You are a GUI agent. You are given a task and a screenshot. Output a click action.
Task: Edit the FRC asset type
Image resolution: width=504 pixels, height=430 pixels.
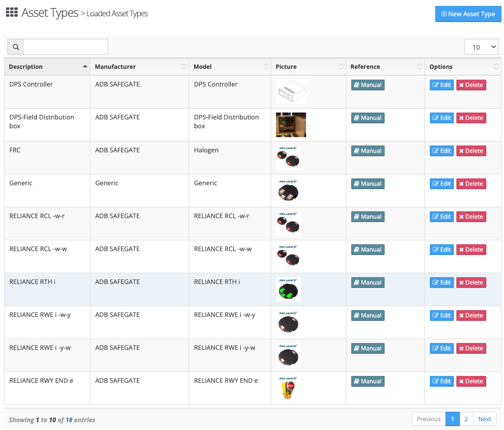click(x=442, y=151)
